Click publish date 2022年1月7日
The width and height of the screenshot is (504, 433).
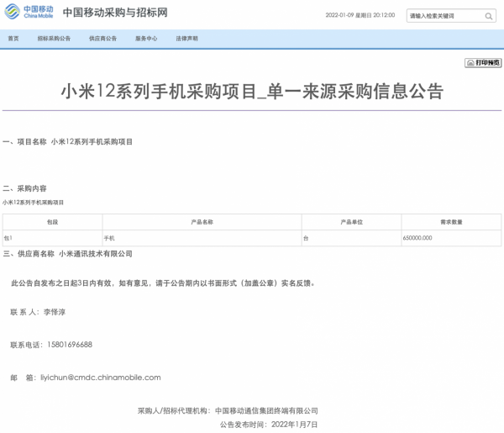(x=295, y=425)
